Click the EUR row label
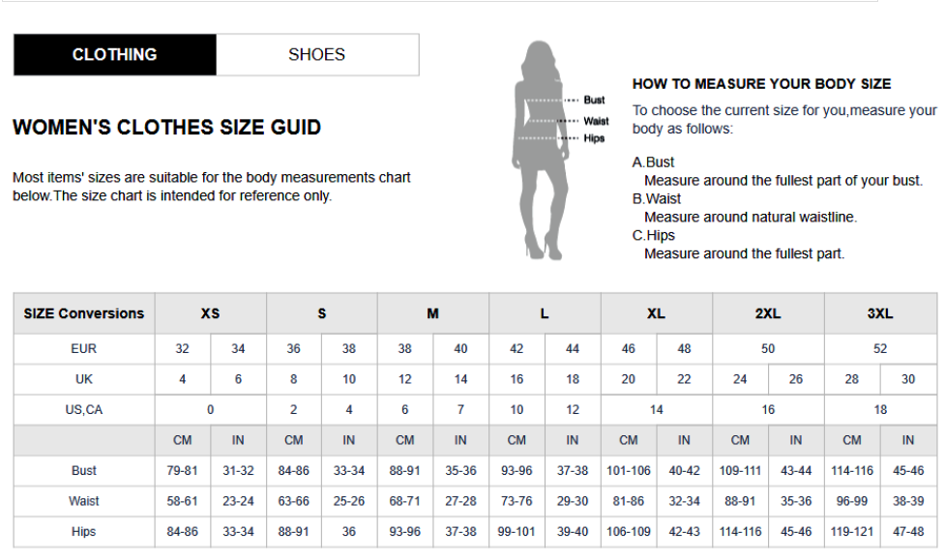The height and width of the screenshot is (560, 945). click(x=84, y=349)
